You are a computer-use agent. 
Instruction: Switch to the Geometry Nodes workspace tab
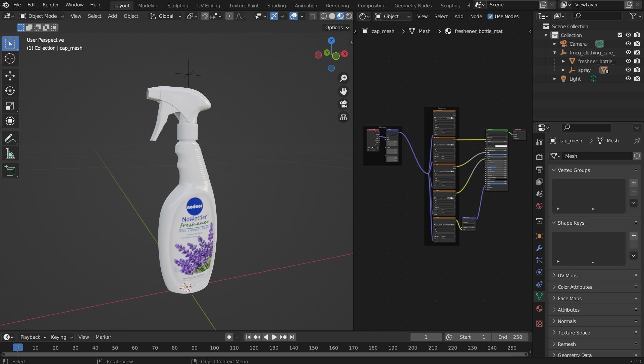coord(413,5)
